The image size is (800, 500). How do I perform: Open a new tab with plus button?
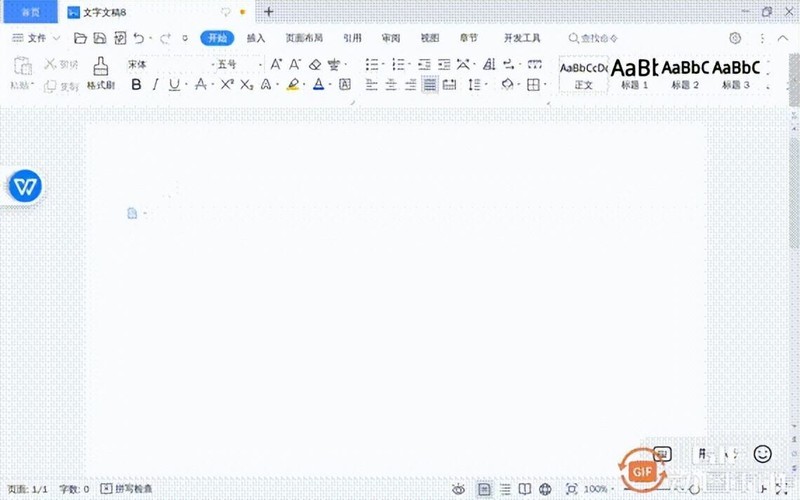point(268,11)
